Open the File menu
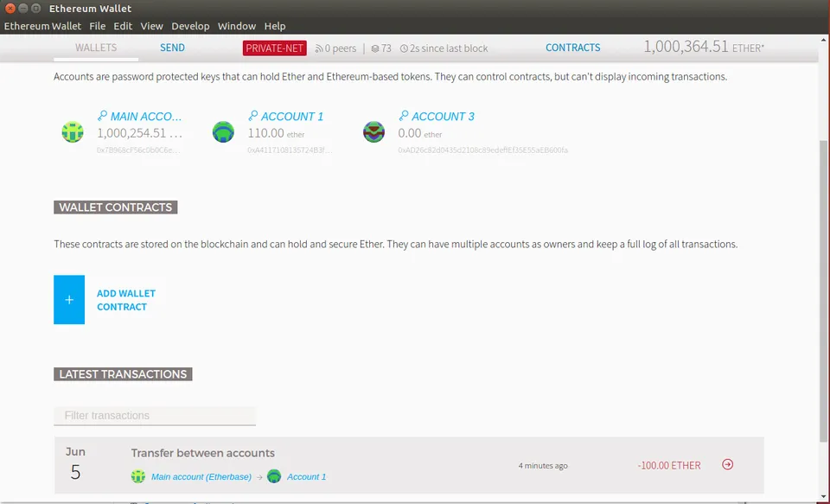 98,26
